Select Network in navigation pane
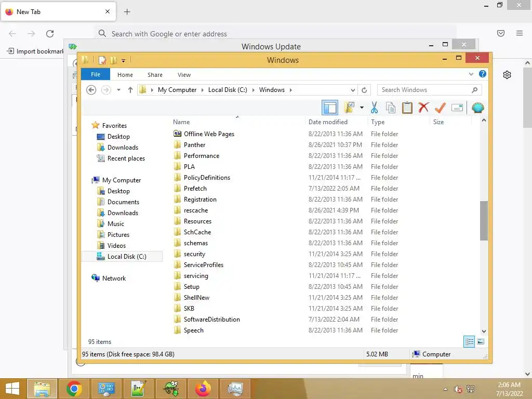 114,278
